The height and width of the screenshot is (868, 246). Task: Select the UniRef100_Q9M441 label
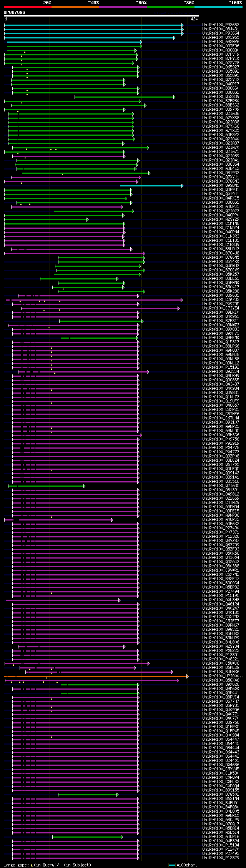[x=221, y=693]
